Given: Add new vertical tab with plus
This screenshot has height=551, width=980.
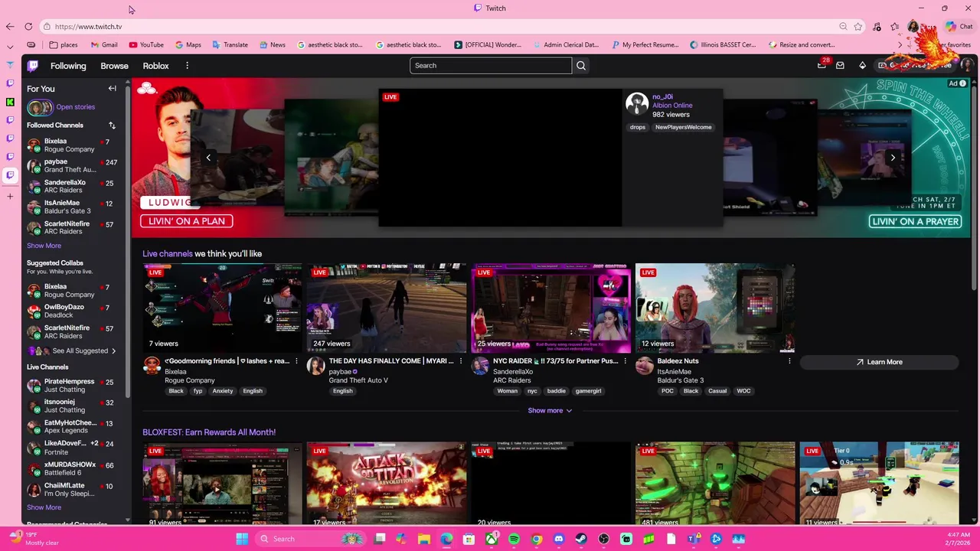Looking at the screenshot, I should pyautogui.click(x=10, y=197).
